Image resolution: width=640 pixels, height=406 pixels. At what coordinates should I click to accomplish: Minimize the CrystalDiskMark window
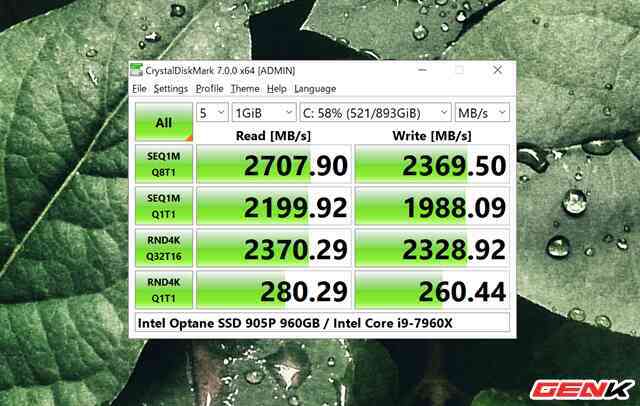(x=422, y=70)
